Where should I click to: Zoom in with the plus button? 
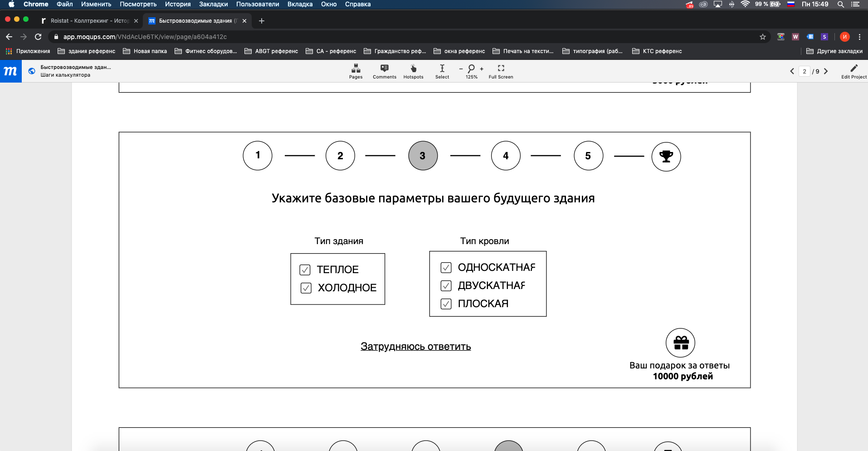point(482,69)
